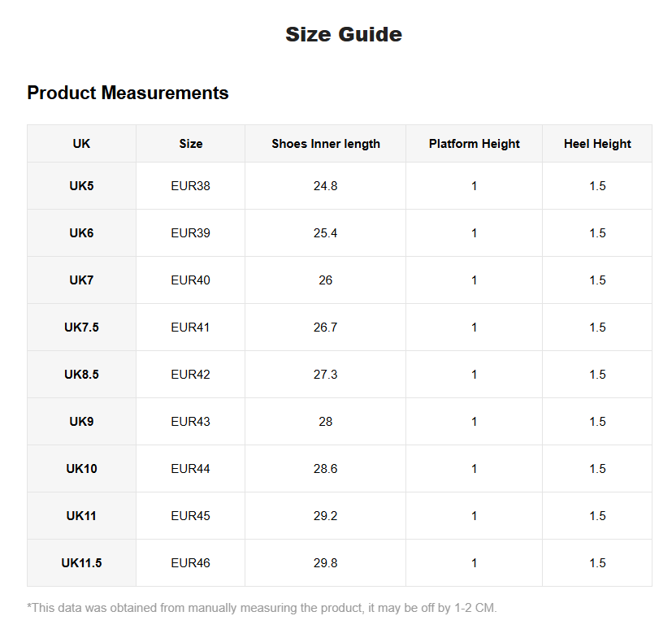Click the Size Guide title
Viewport: 672px width, 629px height.
pos(344,34)
